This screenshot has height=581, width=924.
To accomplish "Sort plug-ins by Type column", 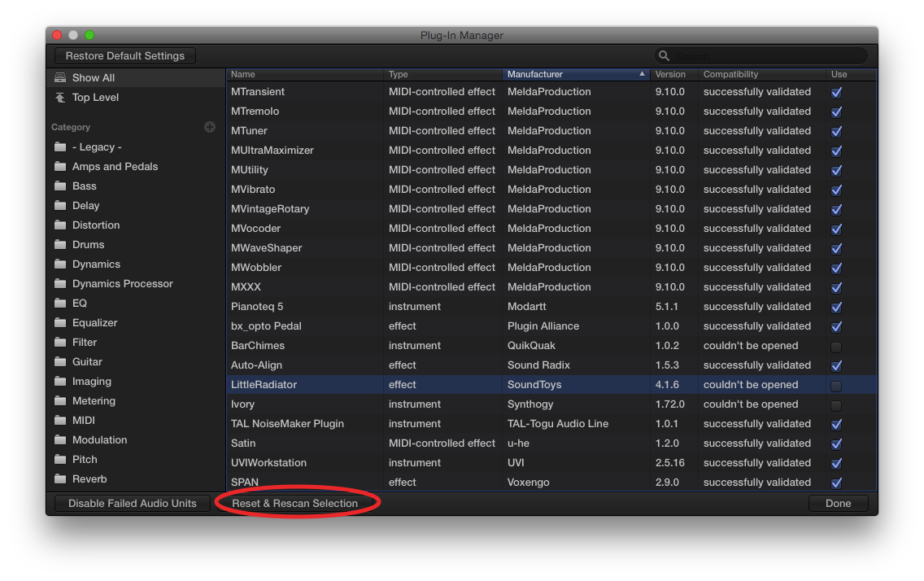I will coord(442,74).
